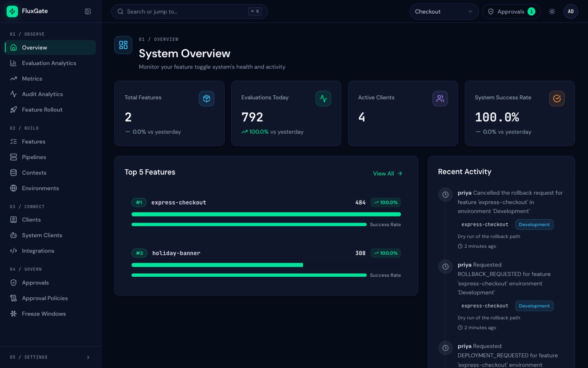Open the AD user avatar menu
Viewport: 588px width, 368px height.
(x=571, y=11)
